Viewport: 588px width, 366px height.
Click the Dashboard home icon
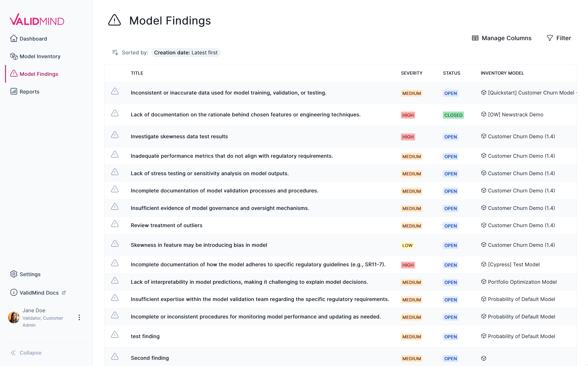point(14,39)
